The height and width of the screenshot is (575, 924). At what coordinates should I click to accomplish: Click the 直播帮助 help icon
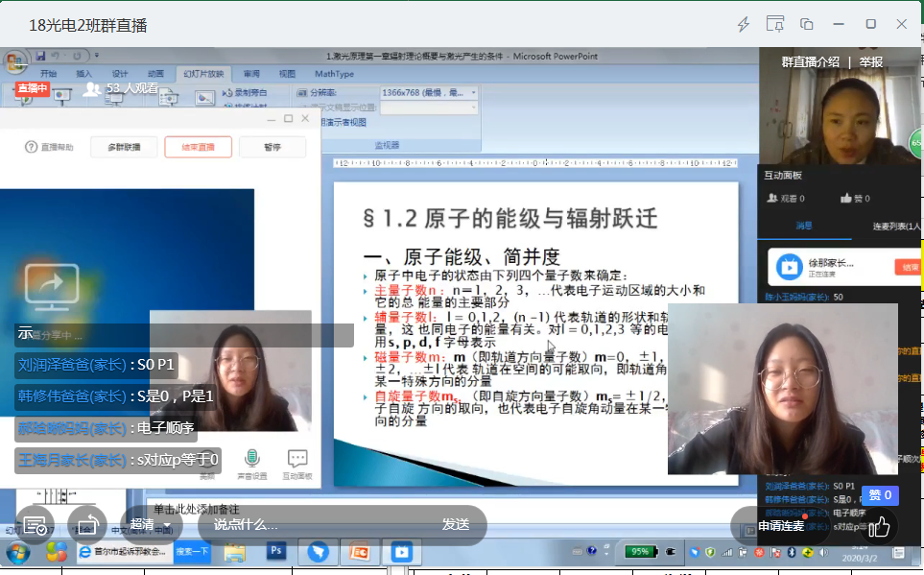[x=31, y=147]
